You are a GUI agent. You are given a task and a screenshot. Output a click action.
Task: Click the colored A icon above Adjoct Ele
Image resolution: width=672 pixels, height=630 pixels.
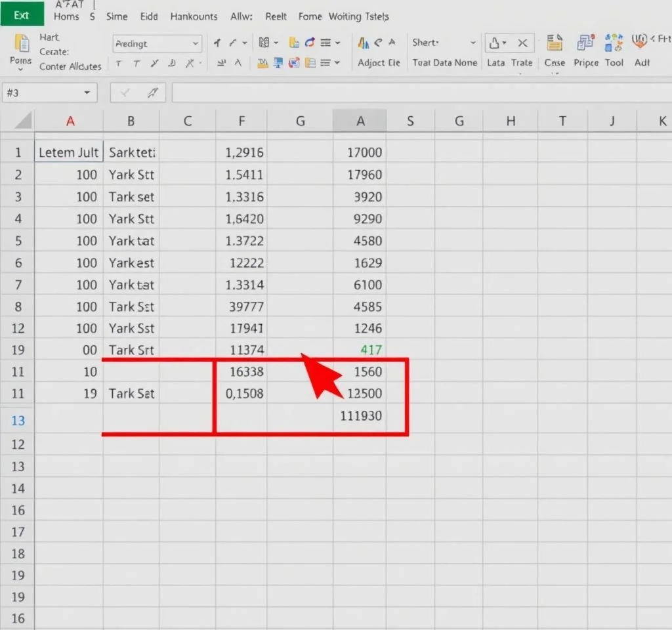point(363,43)
